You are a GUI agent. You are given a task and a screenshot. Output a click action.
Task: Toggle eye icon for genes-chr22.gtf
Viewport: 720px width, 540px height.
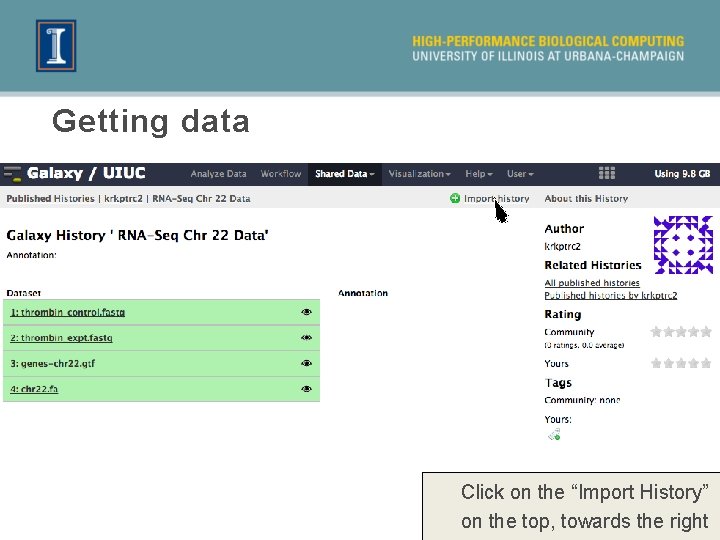307,364
